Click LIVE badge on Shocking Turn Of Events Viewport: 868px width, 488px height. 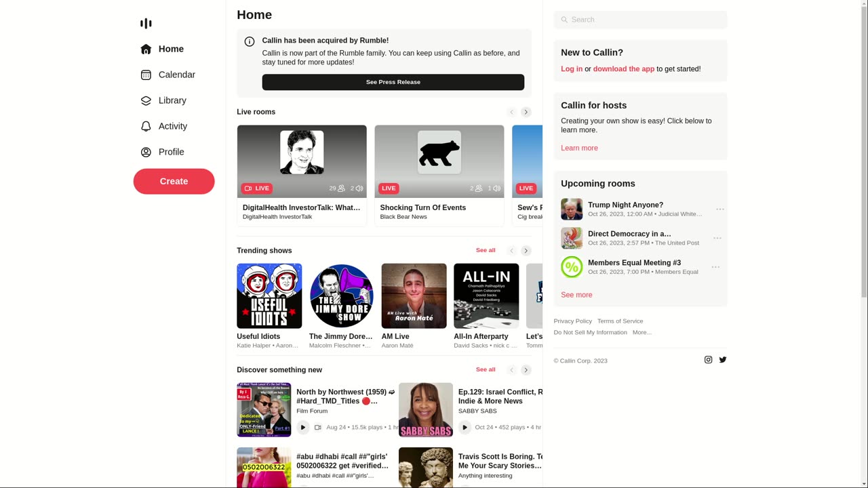click(389, 188)
